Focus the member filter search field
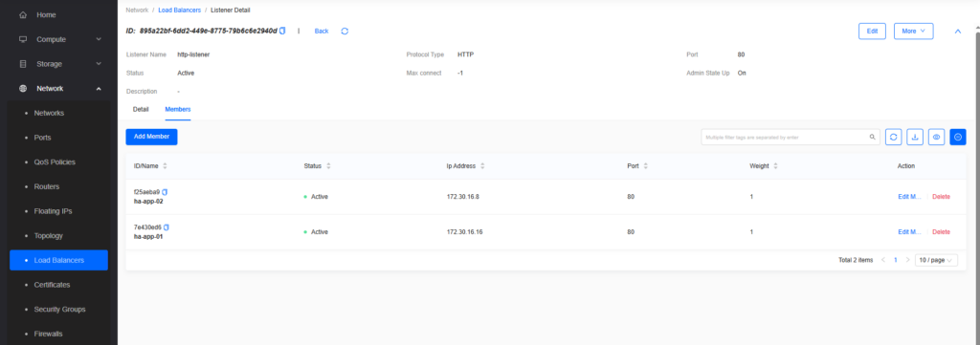 (790, 137)
